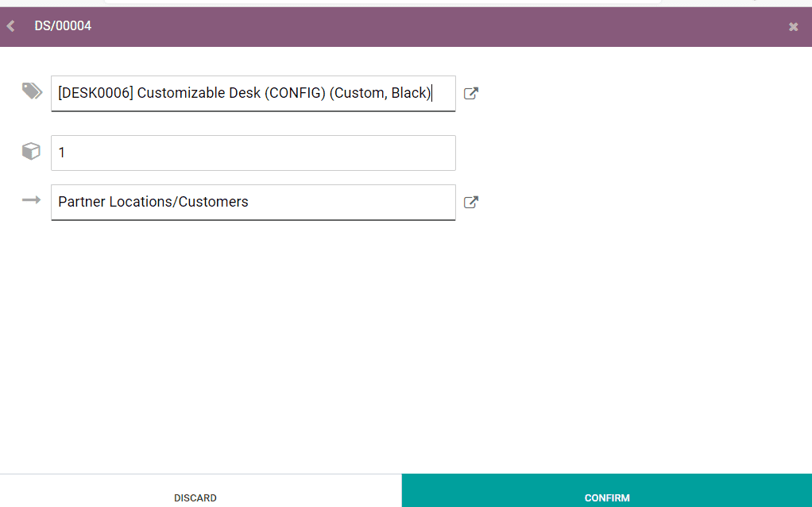Image resolution: width=812 pixels, height=507 pixels.
Task: Click the product tag icon
Action: point(32,91)
